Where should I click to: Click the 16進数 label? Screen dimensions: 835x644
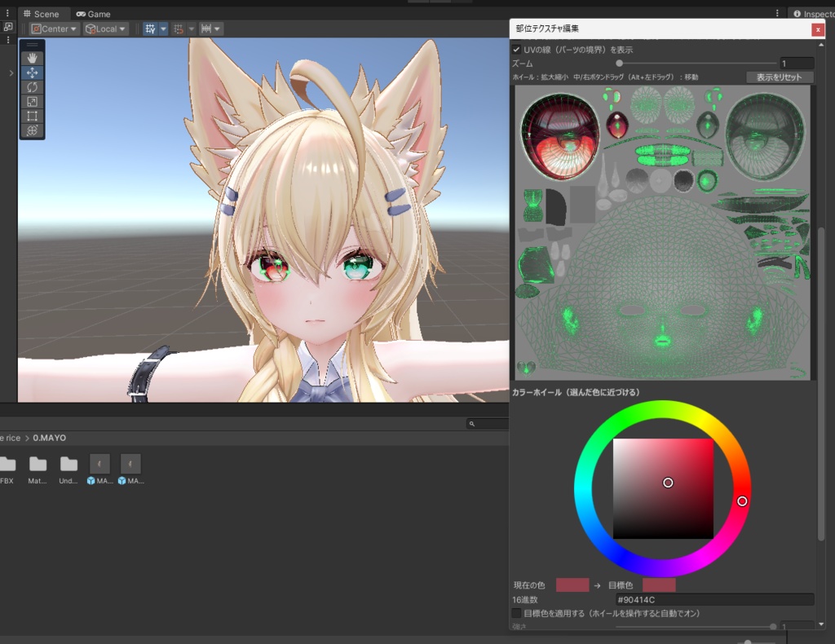(x=525, y=600)
